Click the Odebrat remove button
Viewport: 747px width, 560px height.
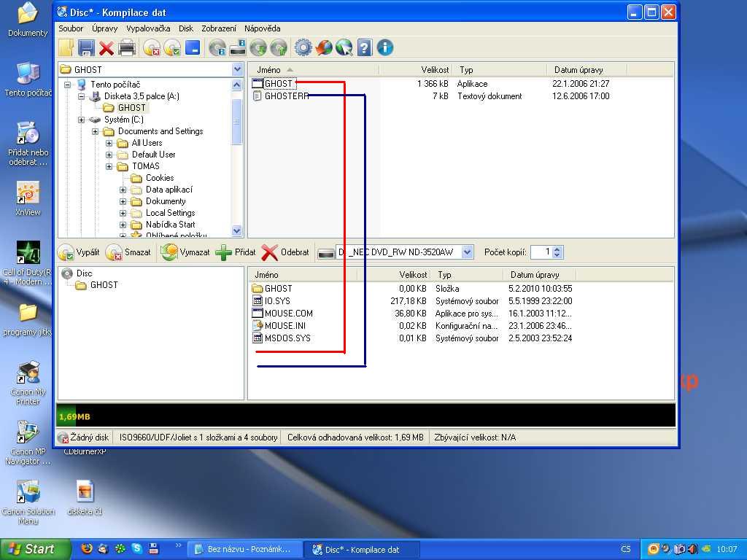(285, 252)
